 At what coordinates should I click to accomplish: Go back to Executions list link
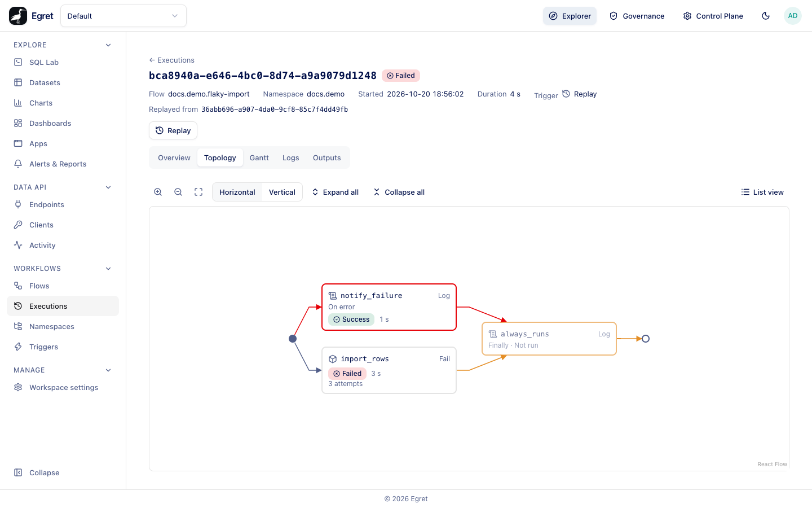click(x=171, y=60)
